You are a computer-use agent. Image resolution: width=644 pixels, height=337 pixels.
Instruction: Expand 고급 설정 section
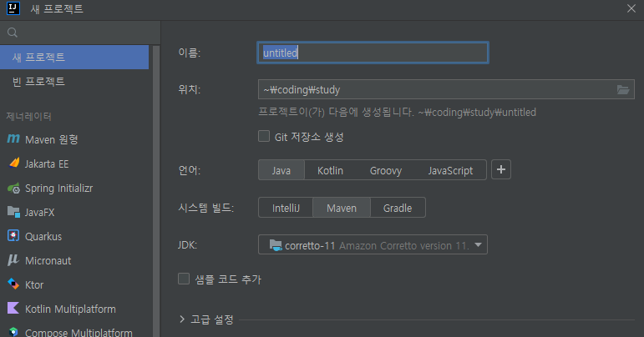182,319
